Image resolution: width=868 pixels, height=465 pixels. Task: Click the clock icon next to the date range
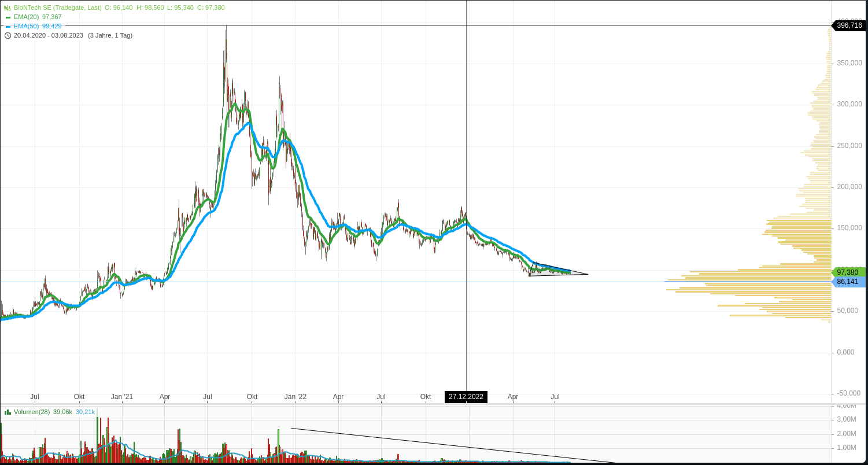pyautogui.click(x=8, y=35)
